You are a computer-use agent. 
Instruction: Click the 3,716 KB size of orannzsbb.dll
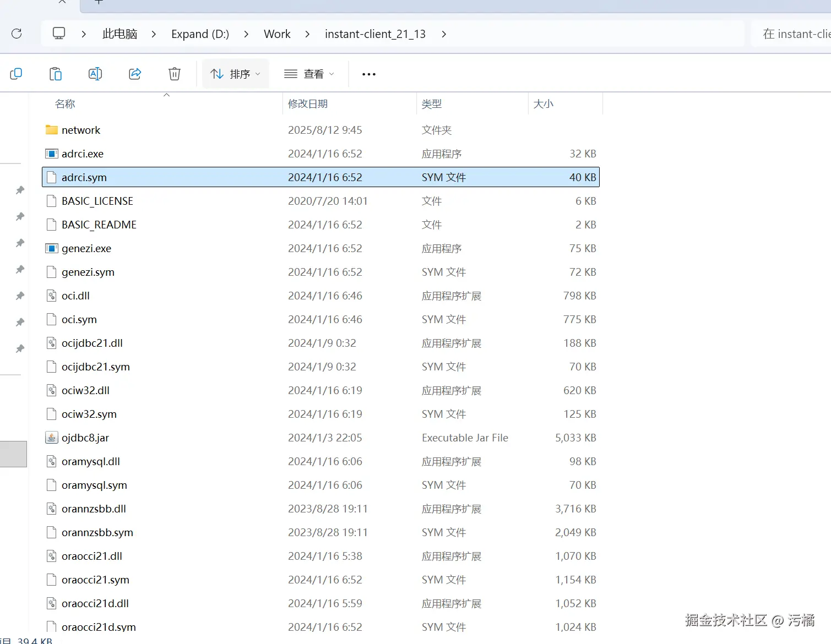tap(575, 509)
